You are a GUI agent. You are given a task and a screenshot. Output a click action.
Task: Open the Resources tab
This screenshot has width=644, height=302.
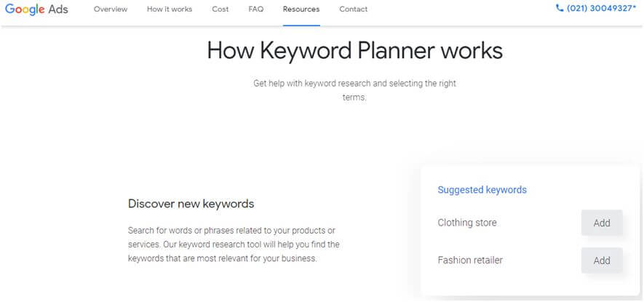[301, 9]
